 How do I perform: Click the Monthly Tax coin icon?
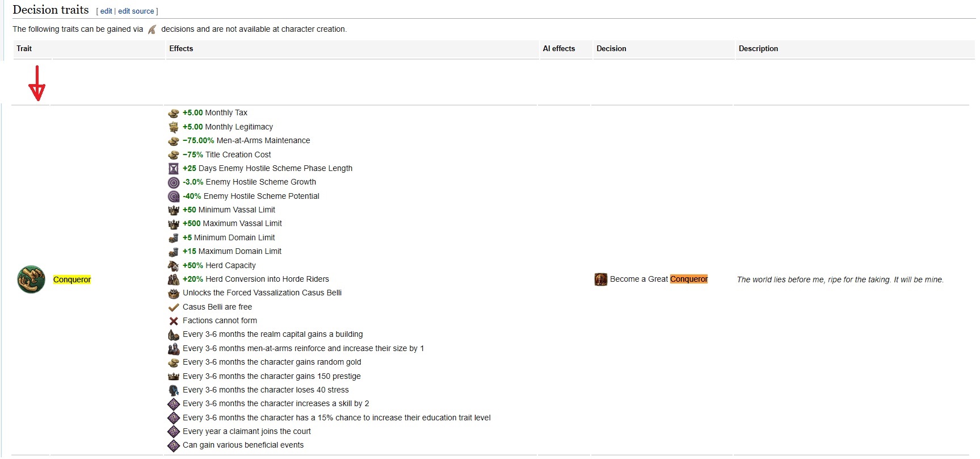click(174, 113)
